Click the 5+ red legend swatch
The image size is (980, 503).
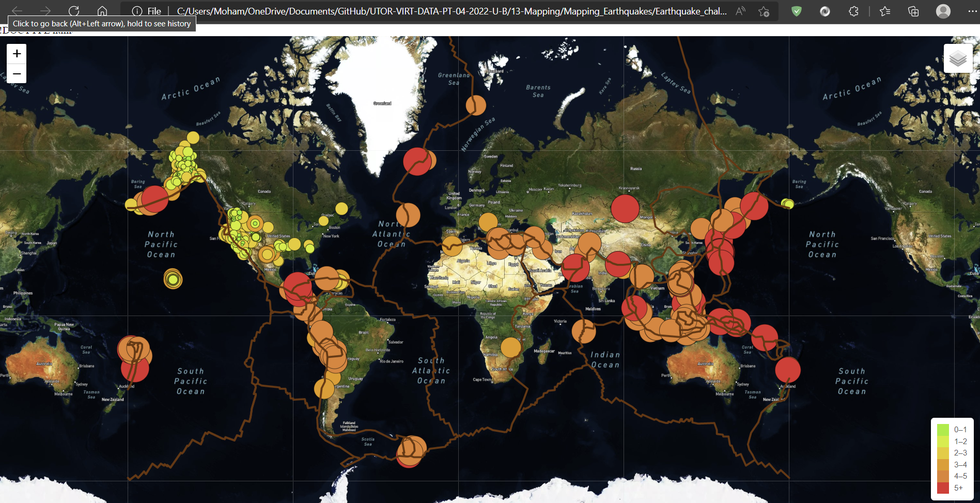pyautogui.click(x=943, y=488)
